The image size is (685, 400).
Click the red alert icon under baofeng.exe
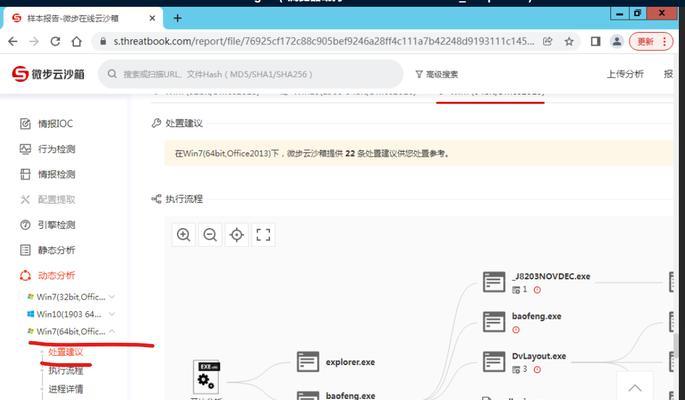click(516, 330)
